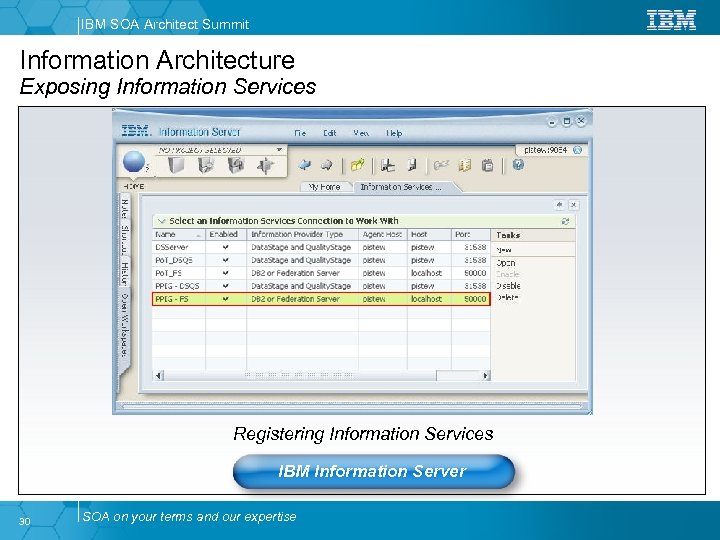Toggle Enabled check for DSServer row
720x540 pixels.
tap(225, 247)
